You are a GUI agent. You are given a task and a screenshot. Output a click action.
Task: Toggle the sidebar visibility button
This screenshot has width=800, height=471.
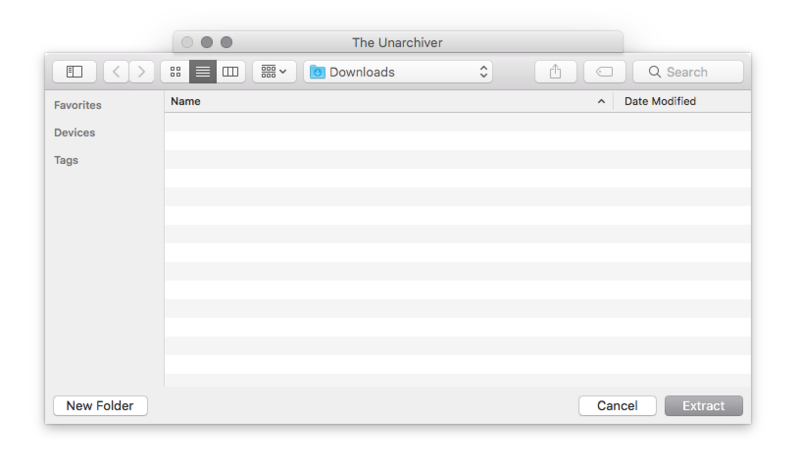click(74, 72)
